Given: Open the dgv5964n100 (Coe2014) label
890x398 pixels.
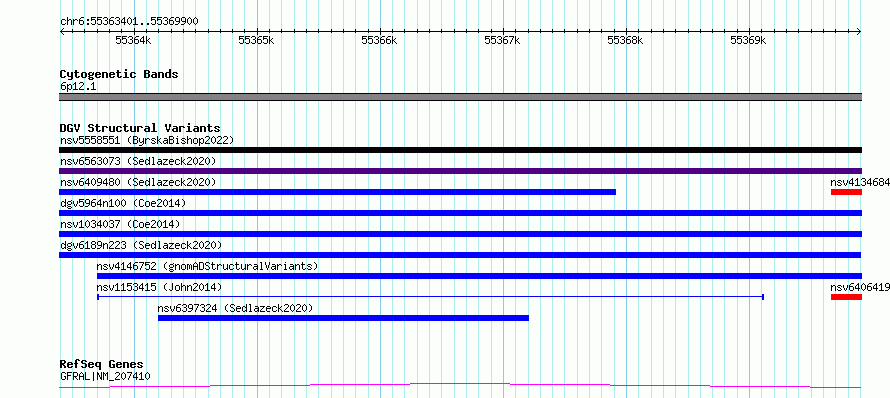Looking at the screenshot, I should 123,203.
